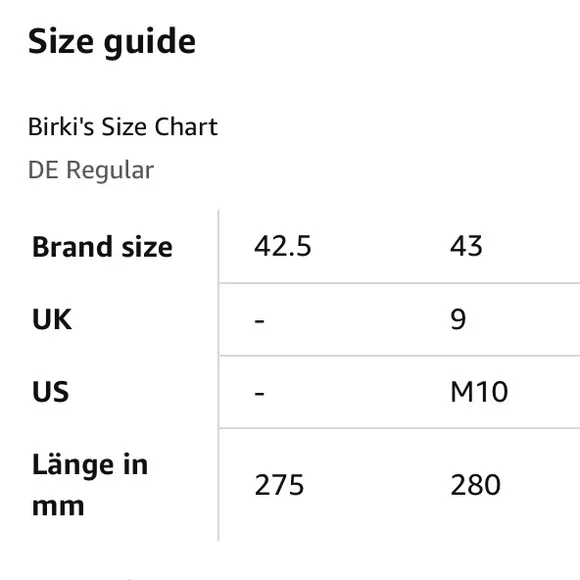Click the vertical divider beside row headers
Screen dimensions: 580x580
[219, 375]
